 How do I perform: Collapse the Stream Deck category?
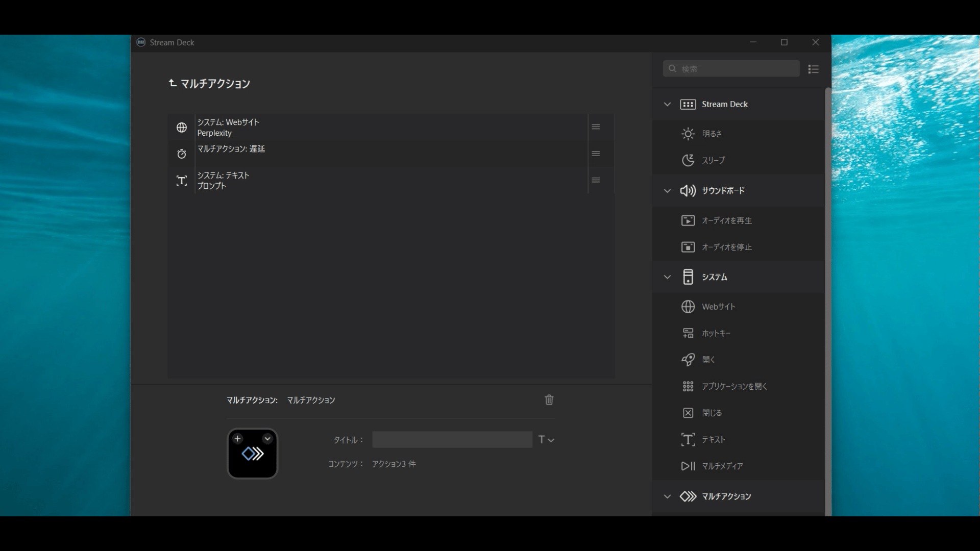coord(667,104)
